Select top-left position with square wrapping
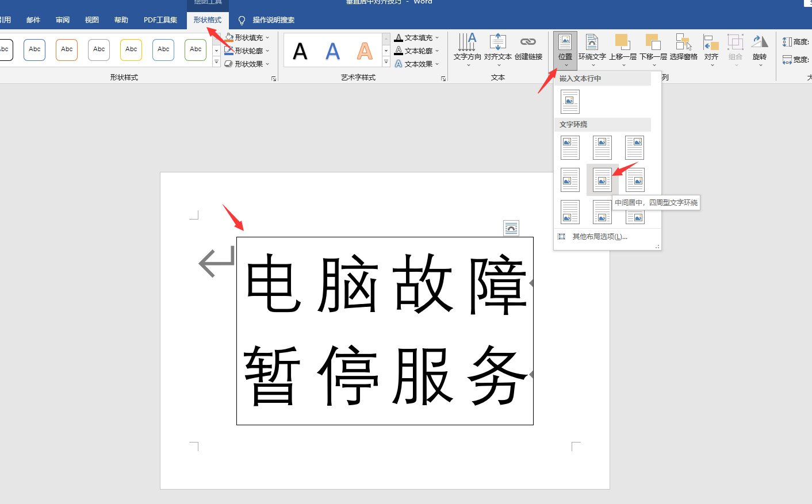This screenshot has height=504, width=812. (x=570, y=148)
